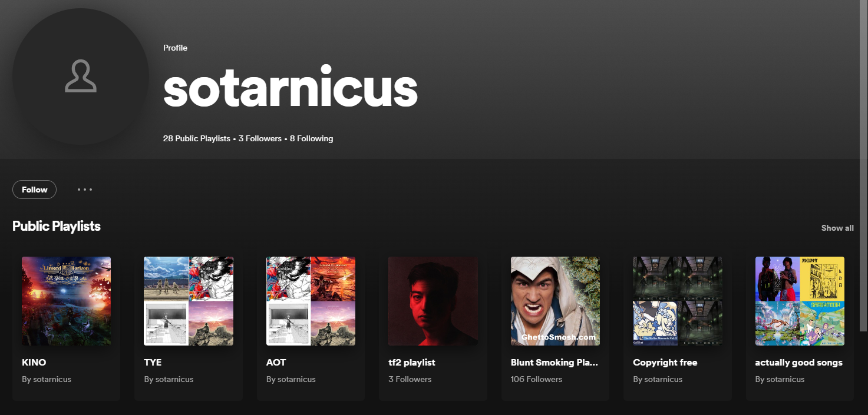The width and height of the screenshot is (868, 415).
Task: View the 8 Following list
Action: click(x=311, y=138)
